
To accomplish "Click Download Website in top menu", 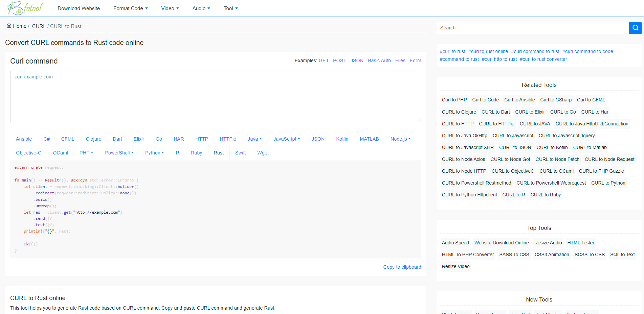I will click(x=79, y=8).
